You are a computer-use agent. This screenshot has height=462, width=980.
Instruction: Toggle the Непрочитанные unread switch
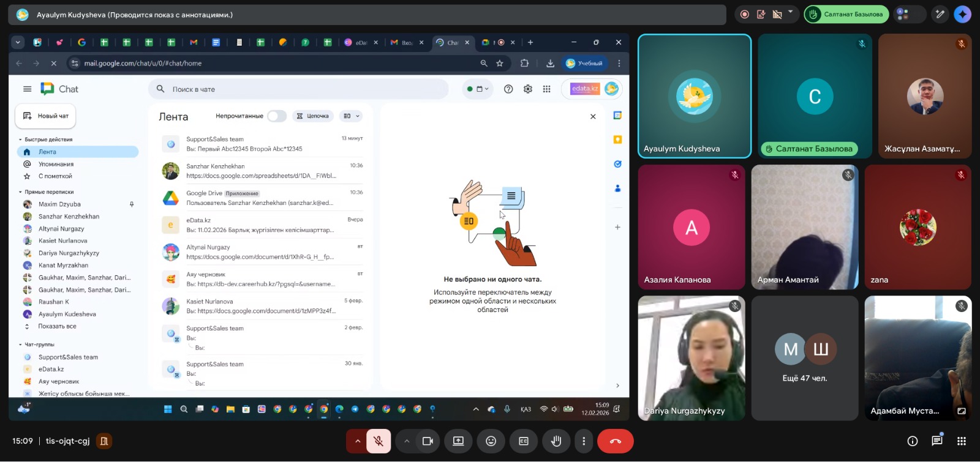pos(276,116)
